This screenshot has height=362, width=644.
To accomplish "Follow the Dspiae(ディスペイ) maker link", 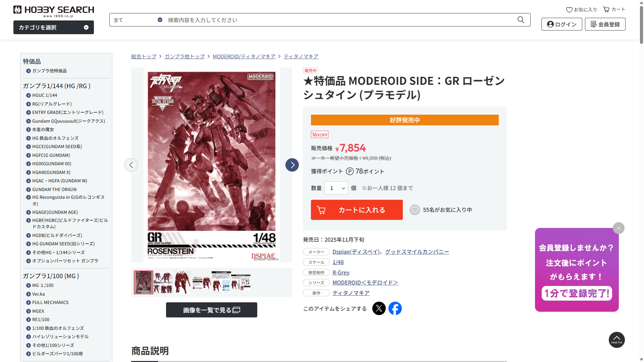I will click(x=356, y=252).
